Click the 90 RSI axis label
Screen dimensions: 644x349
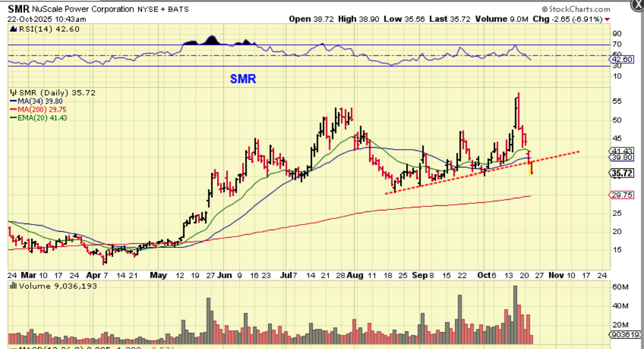[617, 33]
